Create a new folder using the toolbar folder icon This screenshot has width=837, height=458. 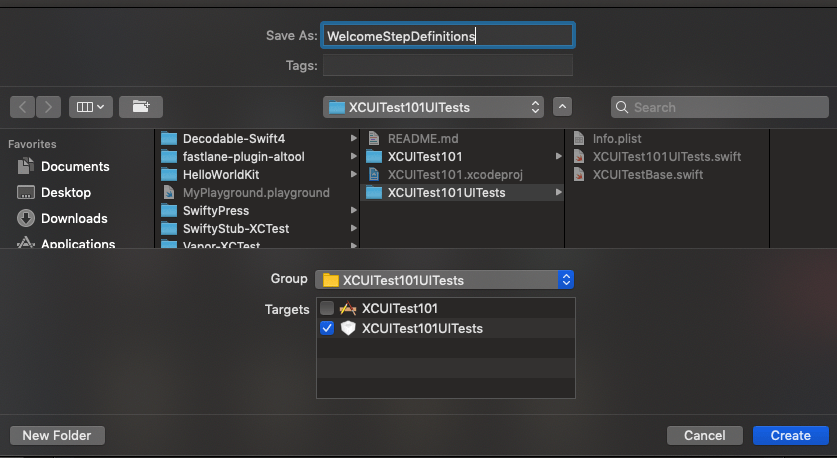pyautogui.click(x=141, y=106)
